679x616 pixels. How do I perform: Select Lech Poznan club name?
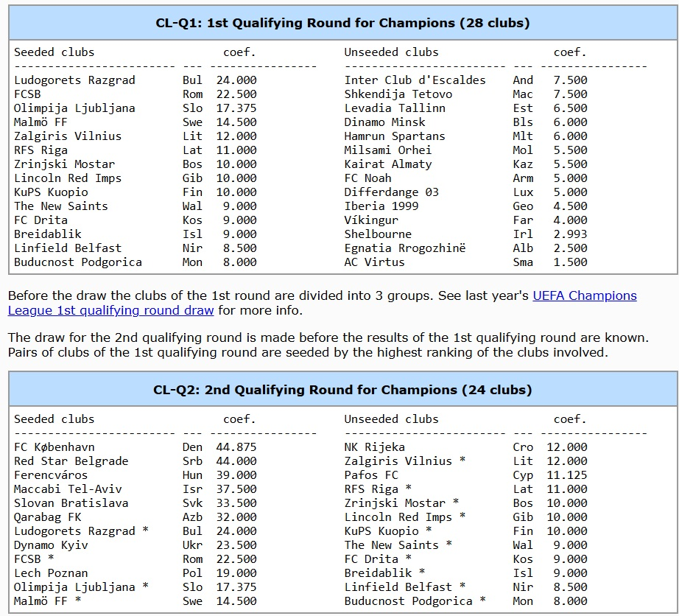(51, 573)
